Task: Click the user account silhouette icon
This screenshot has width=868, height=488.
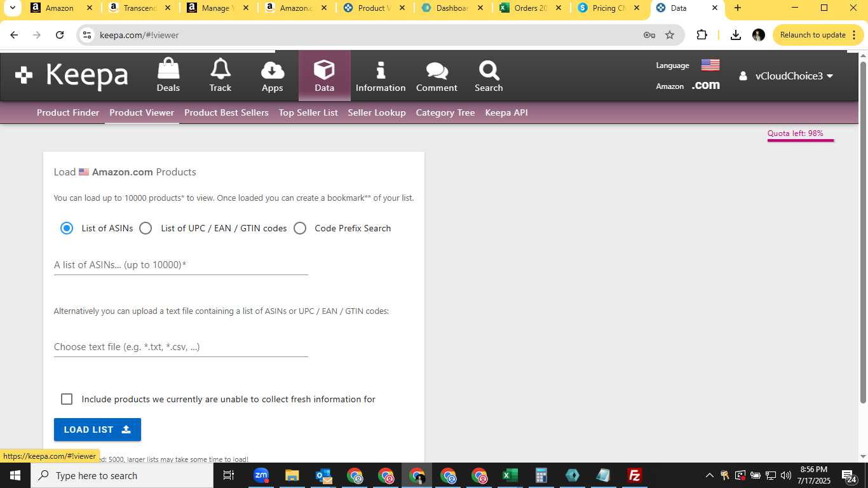Action: (743, 76)
